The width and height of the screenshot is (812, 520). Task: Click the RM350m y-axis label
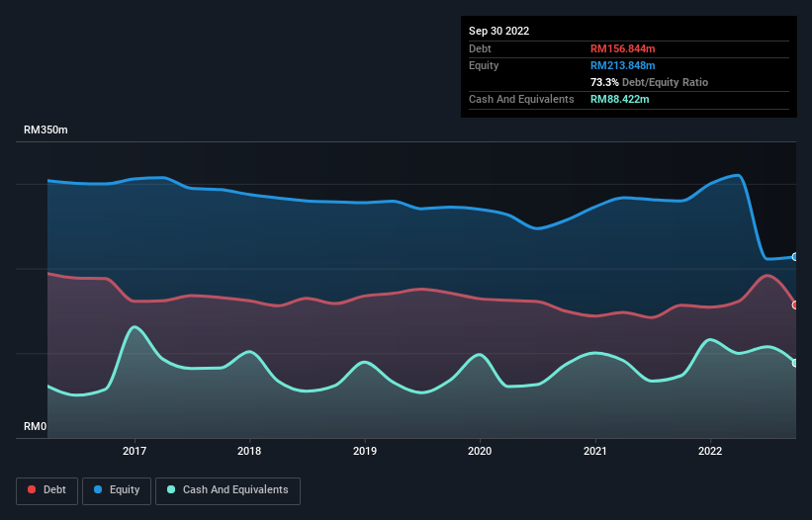45,130
